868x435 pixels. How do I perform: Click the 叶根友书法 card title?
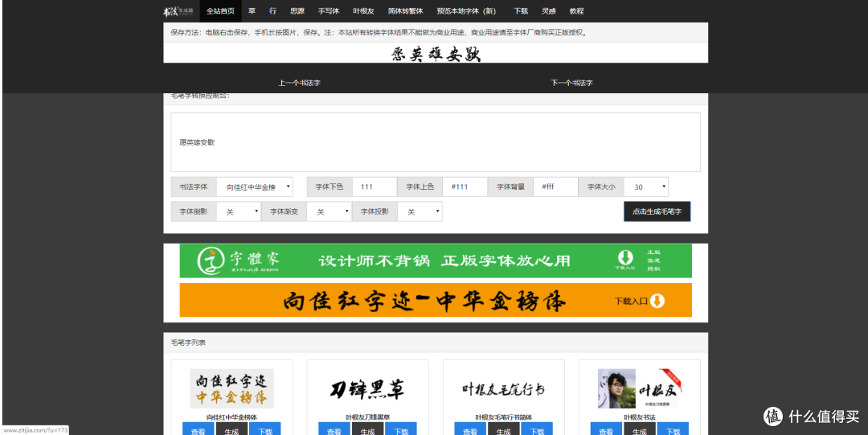640,417
